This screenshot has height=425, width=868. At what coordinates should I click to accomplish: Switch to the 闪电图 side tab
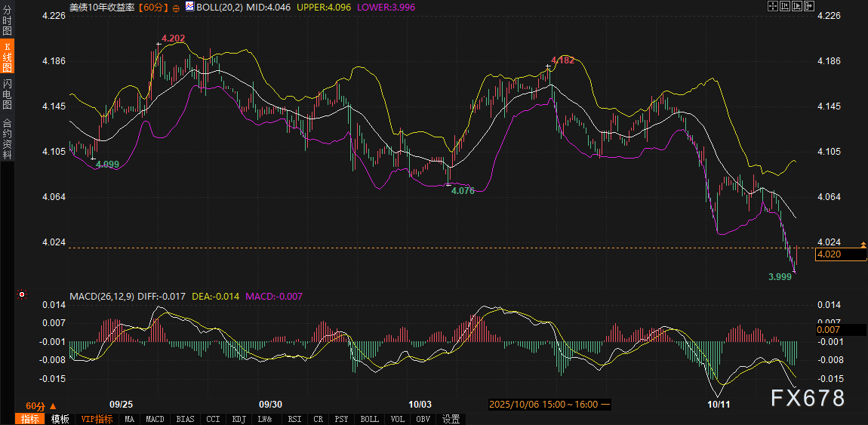click(x=8, y=94)
